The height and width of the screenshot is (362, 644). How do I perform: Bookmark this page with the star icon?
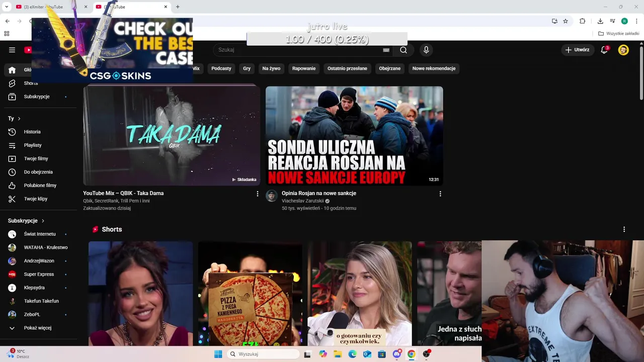[x=566, y=21]
